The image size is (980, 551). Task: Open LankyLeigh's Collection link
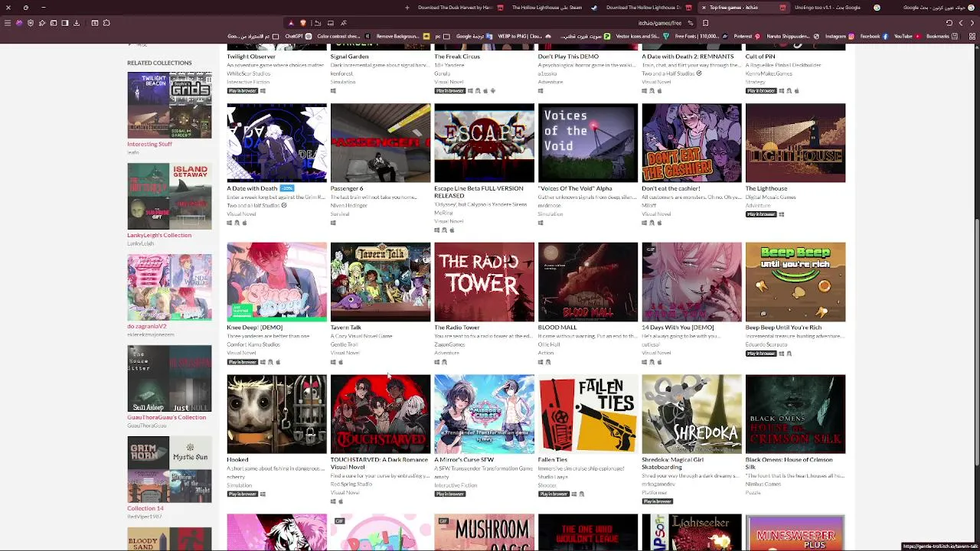[x=159, y=235]
